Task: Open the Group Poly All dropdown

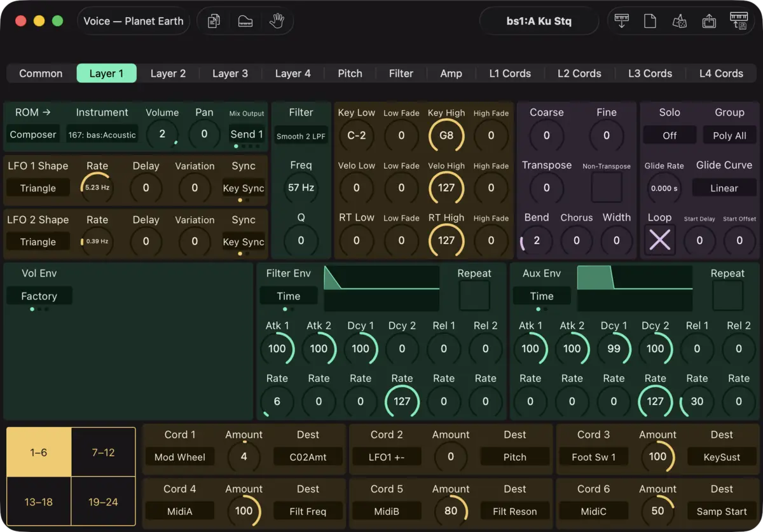Action: (x=729, y=135)
